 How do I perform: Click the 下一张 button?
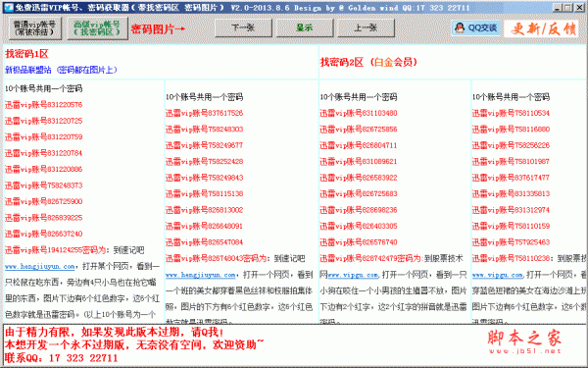click(x=243, y=27)
